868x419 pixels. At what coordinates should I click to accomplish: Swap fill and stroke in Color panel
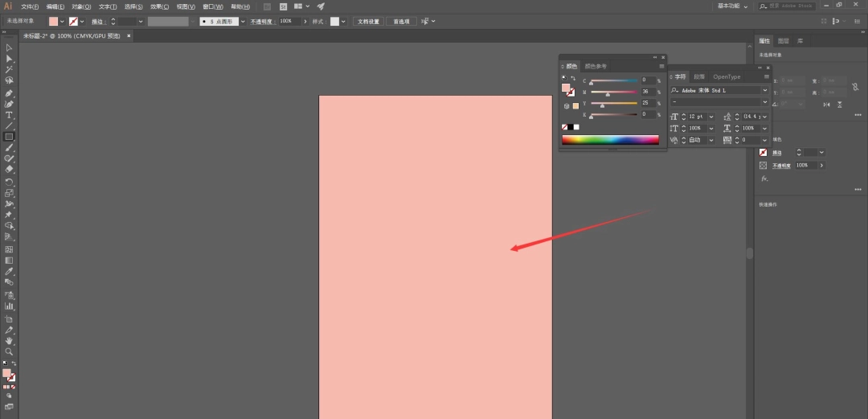click(573, 79)
